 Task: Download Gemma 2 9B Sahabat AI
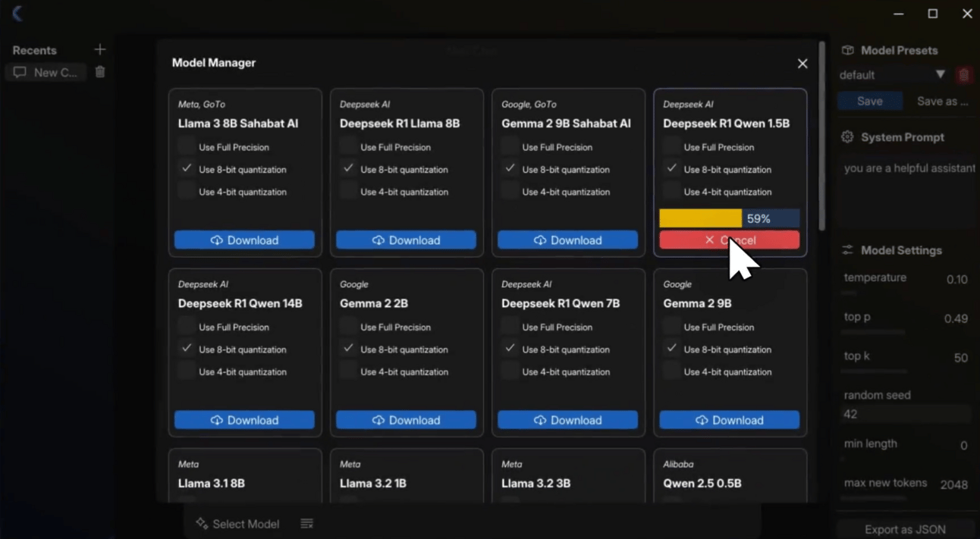point(567,240)
